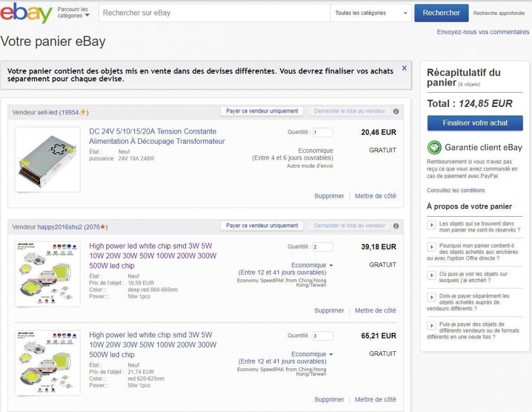The height and width of the screenshot is (412, 532).
Task: Expand 'Les objets qui se trouvent dans mon panier' question
Action: click(431, 225)
